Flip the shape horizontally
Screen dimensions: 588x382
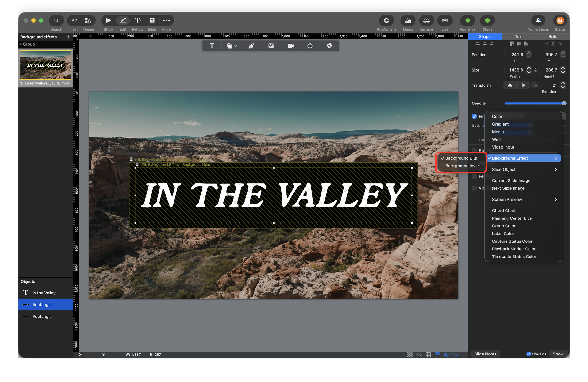click(x=510, y=85)
